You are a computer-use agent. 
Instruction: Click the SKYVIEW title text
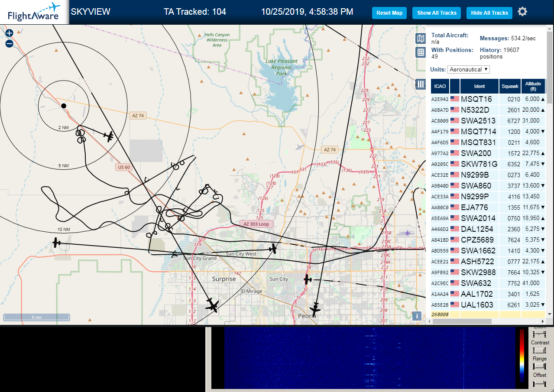pos(91,12)
